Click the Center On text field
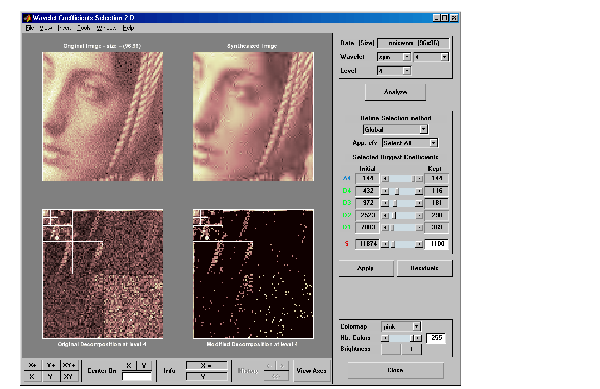600x389 pixels. click(x=137, y=376)
